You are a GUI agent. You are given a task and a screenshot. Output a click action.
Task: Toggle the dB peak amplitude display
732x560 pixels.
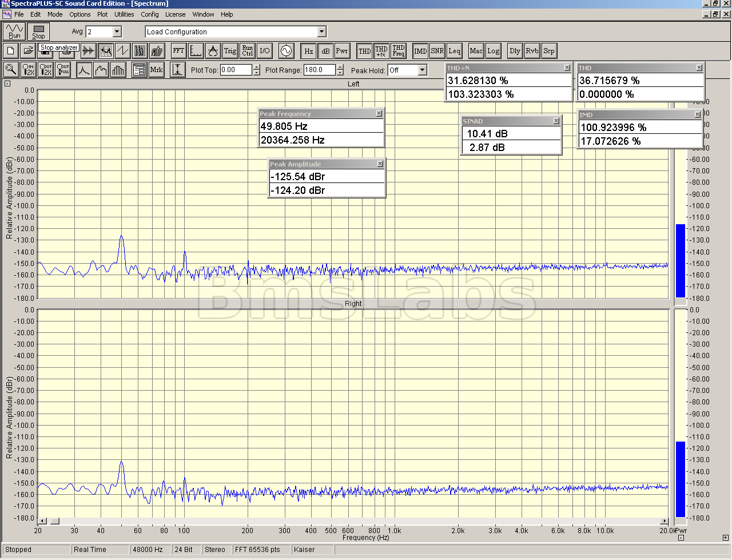click(x=325, y=51)
